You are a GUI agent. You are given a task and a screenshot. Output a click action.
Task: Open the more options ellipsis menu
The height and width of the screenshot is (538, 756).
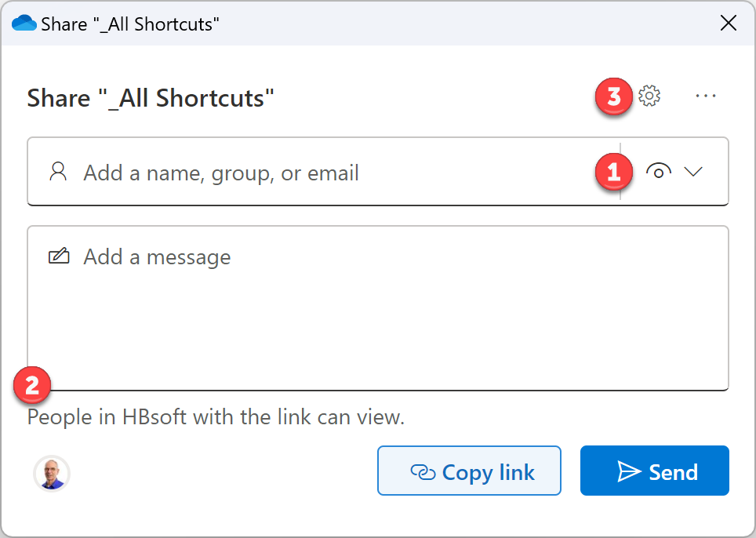706,96
